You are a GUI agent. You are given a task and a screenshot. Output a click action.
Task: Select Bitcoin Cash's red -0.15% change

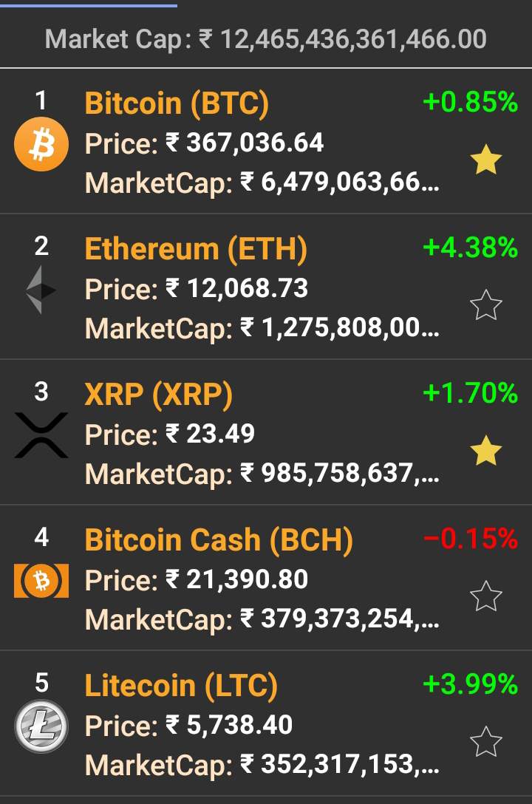tap(470, 539)
